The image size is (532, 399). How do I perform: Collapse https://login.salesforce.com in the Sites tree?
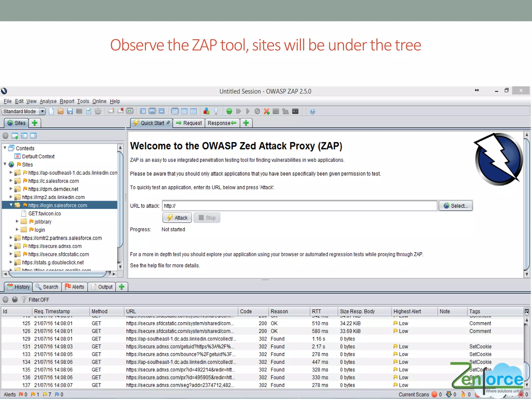pyautogui.click(x=11, y=205)
